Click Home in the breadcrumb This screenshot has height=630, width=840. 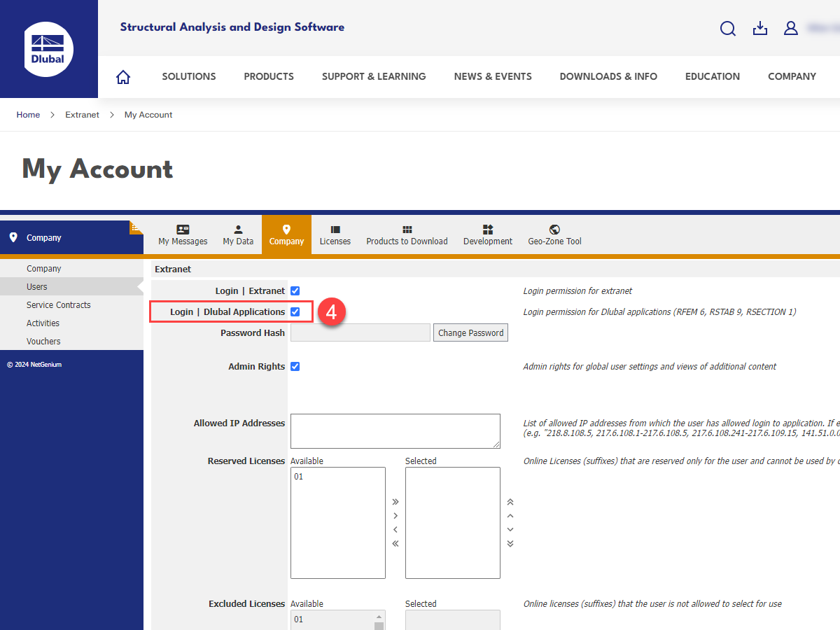click(x=28, y=115)
